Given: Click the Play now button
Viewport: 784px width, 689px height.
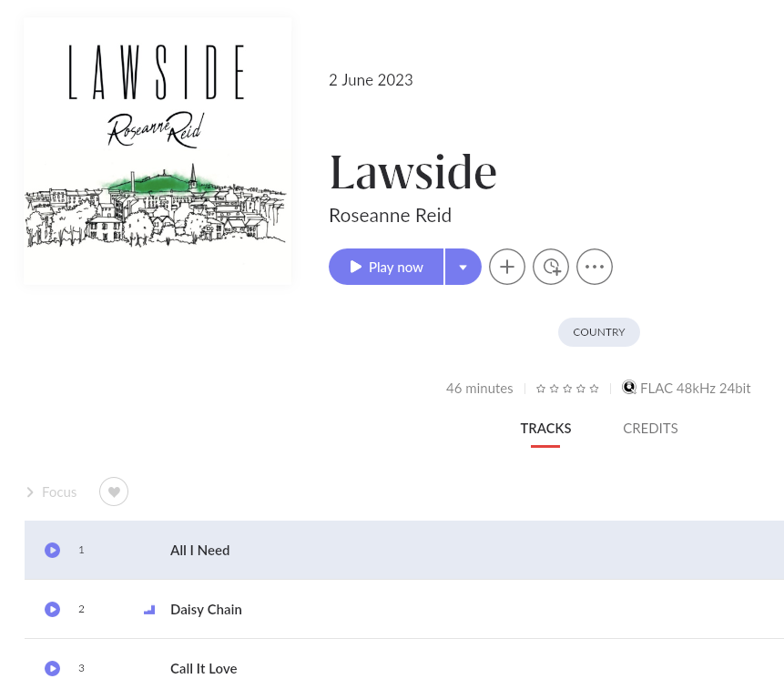Looking at the screenshot, I should (x=386, y=267).
